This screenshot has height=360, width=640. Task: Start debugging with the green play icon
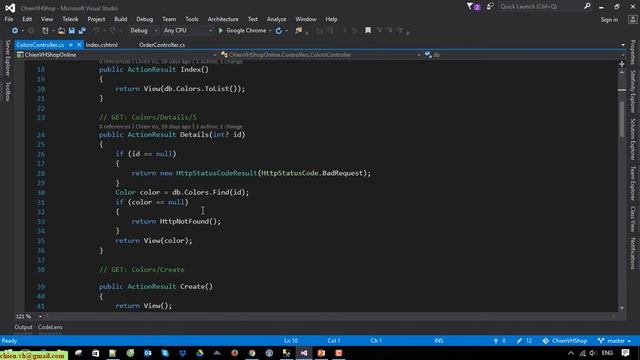click(221, 31)
